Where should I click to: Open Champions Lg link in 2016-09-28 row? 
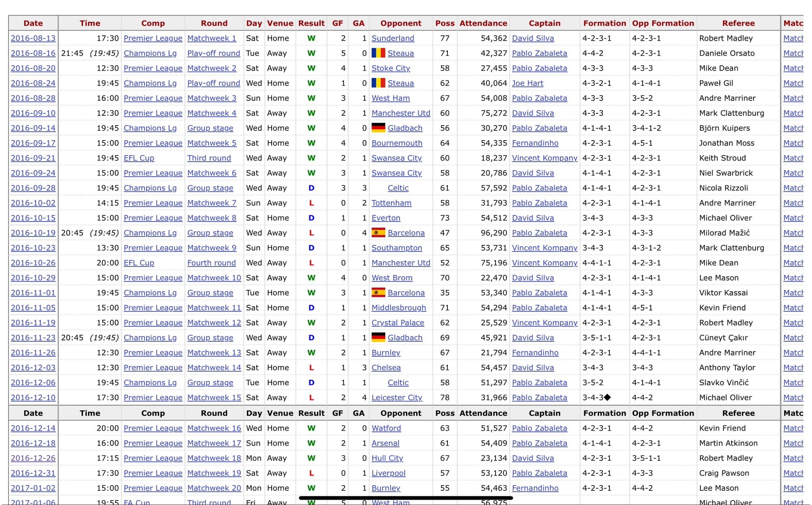150,188
